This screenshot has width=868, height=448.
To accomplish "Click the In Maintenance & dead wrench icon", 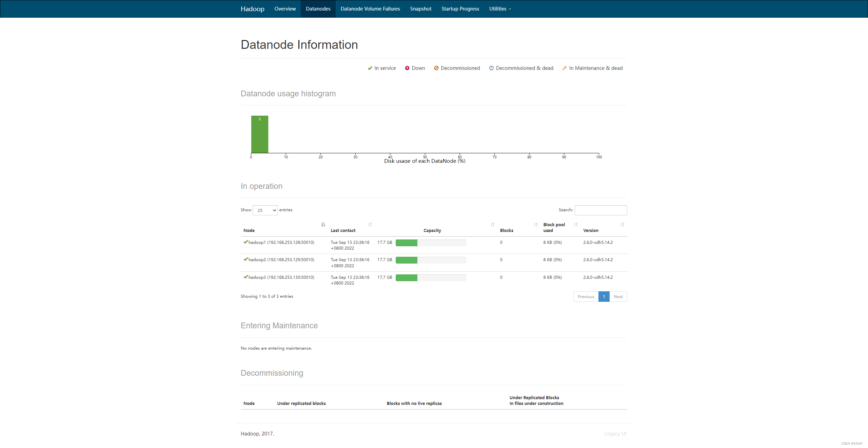I will [x=565, y=68].
